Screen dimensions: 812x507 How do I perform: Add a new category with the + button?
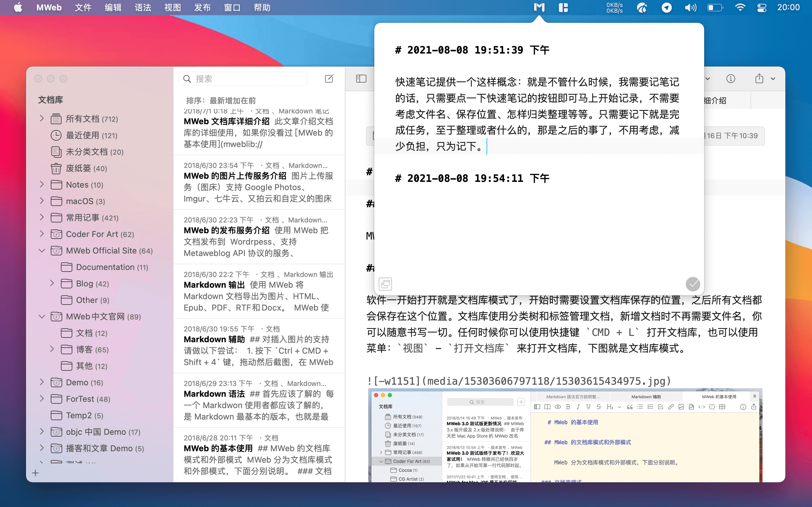(x=35, y=473)
